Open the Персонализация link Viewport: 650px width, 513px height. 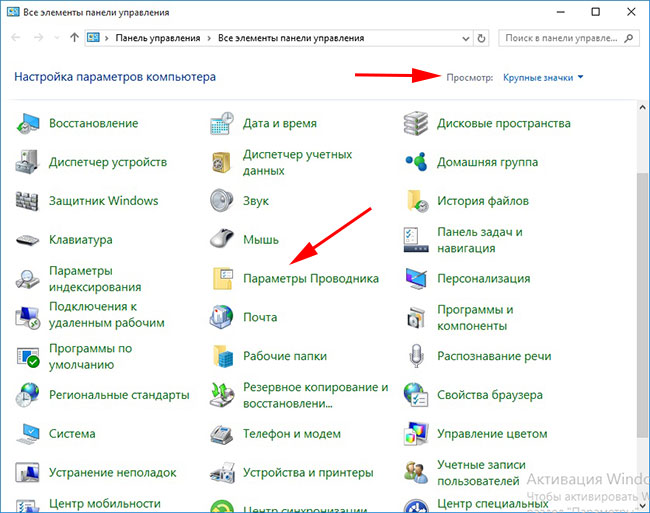[483, 279]
